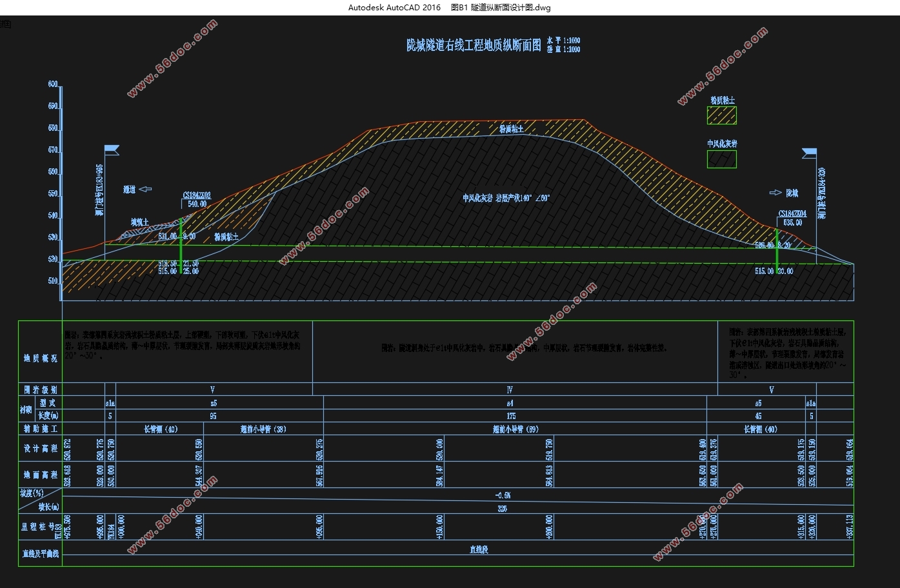
Task: Click the left tunnel portal flag symbol
Action: coord(112,150)
